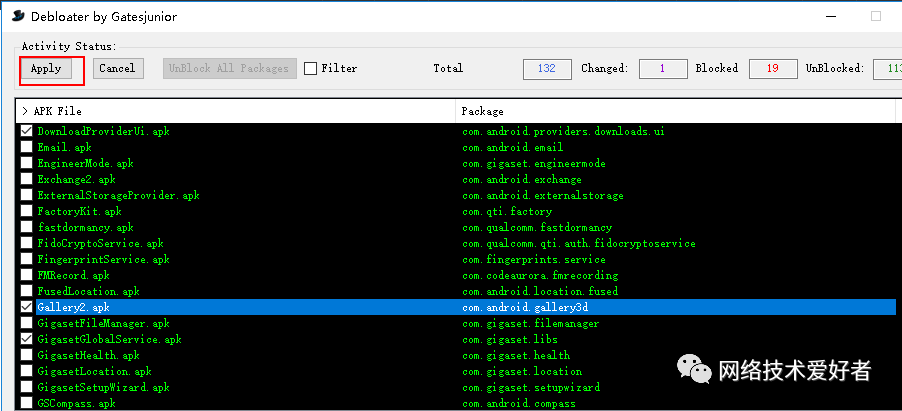Check the Email.apk checkbox

26,147
